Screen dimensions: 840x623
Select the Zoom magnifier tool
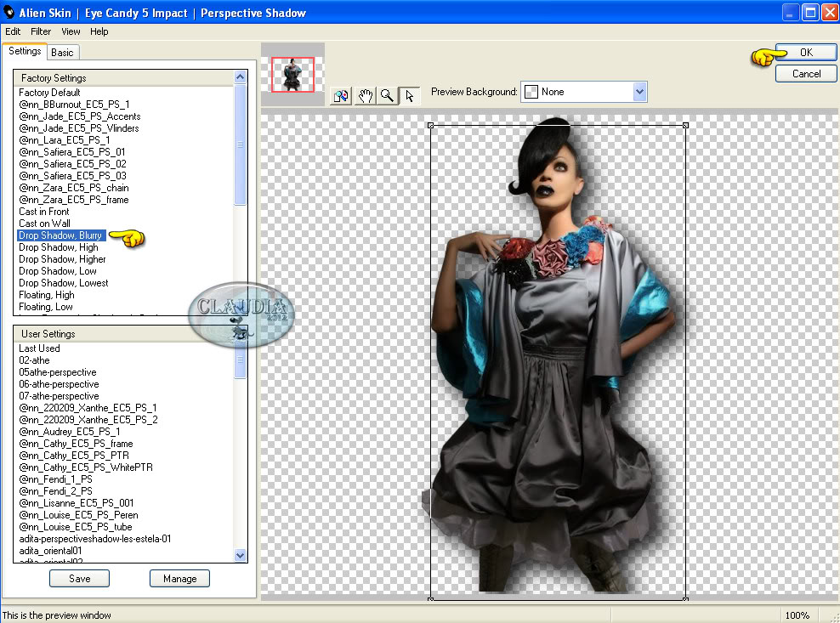pos(387,96)
